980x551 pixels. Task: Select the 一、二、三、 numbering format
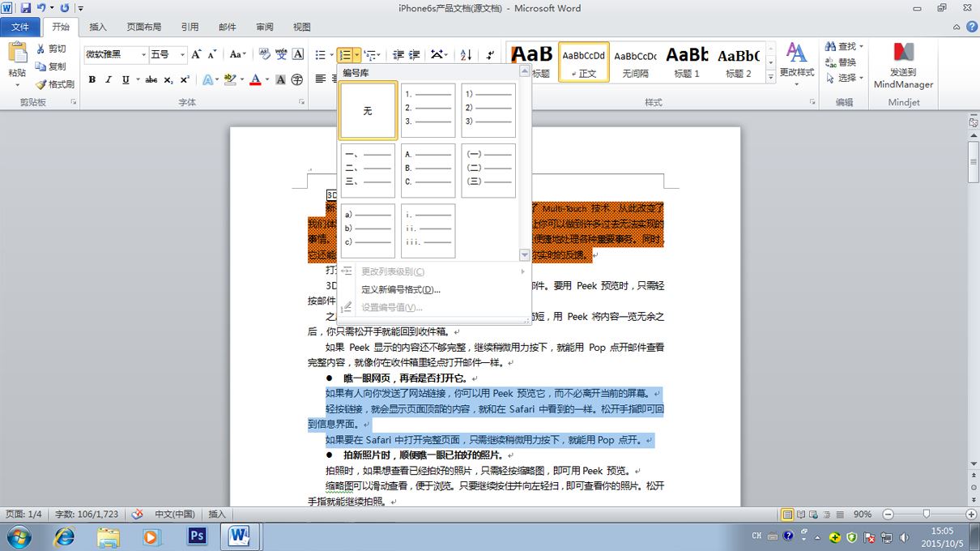(368, 171)
